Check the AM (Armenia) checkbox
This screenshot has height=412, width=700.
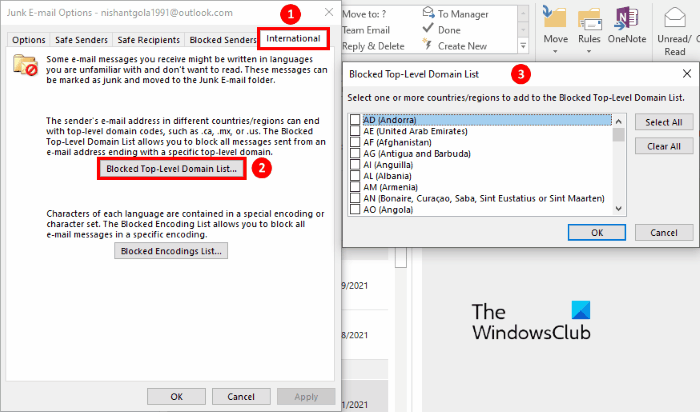355,187
